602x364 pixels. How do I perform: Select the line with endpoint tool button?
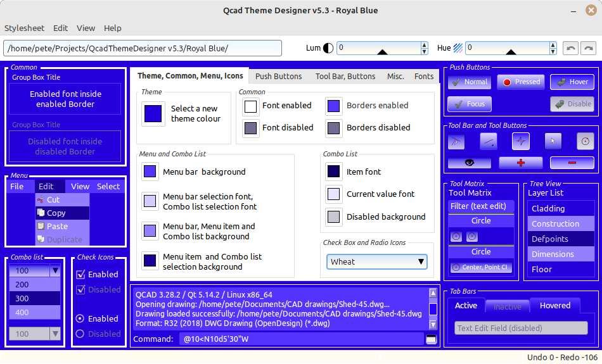[489, 142]
